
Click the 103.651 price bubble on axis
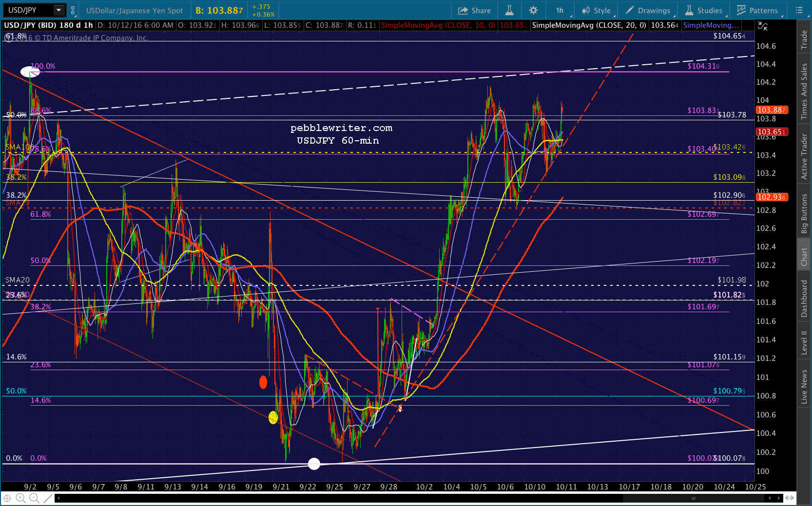(772, 132)
